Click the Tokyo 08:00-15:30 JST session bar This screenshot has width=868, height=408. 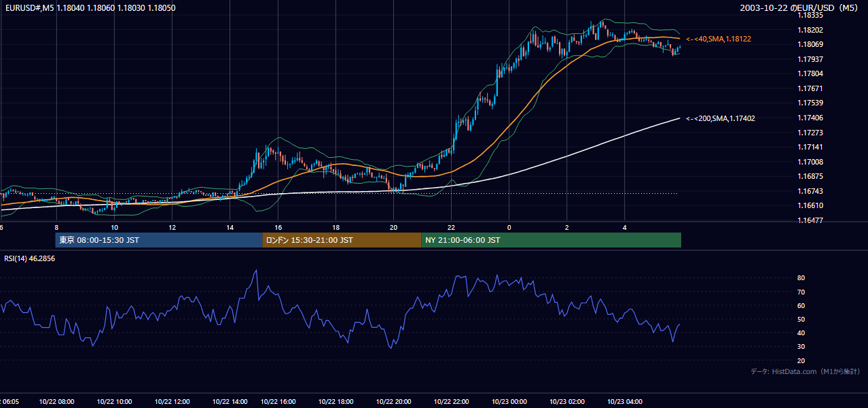[159, 240]
